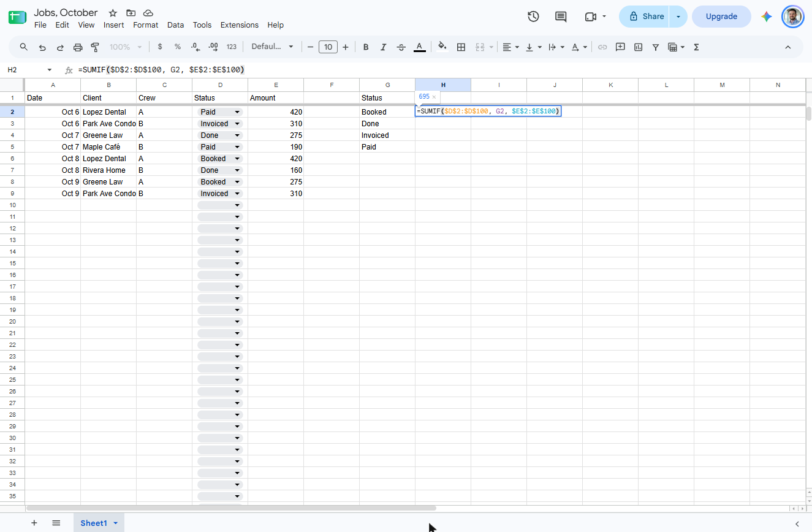Open the horizontal align dropdown

[510, 47]
